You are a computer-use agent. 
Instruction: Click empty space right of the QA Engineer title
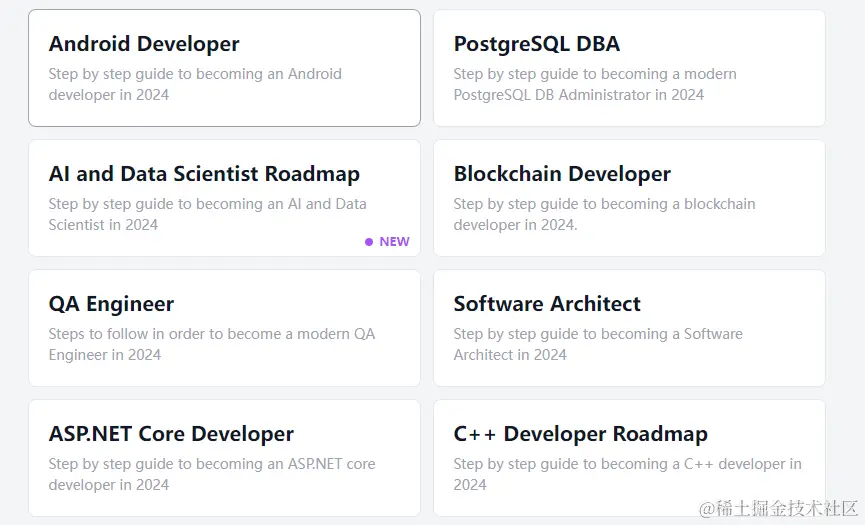pos(300,304)
